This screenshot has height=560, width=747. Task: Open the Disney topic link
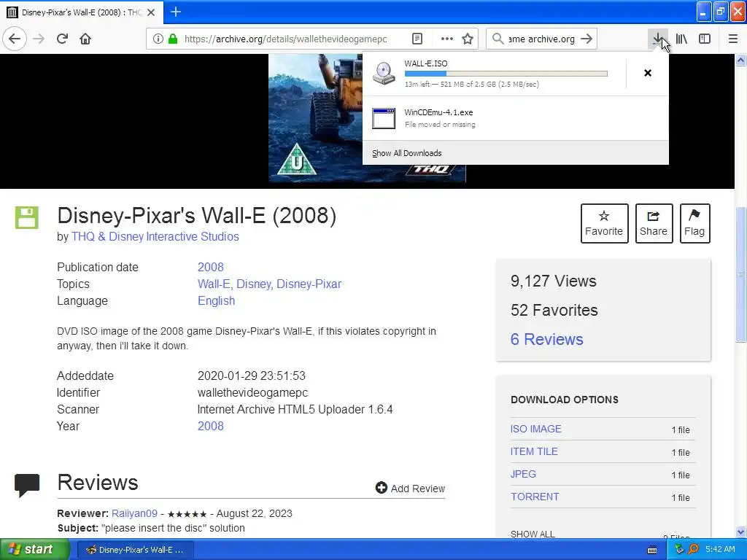(x=255, y=284)
